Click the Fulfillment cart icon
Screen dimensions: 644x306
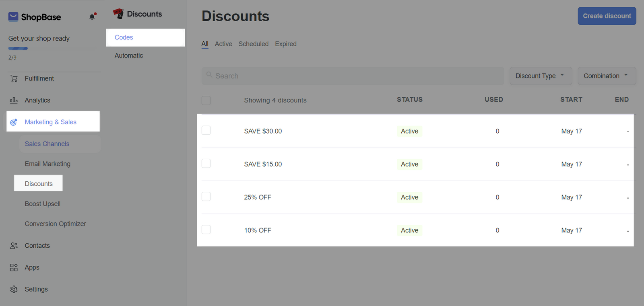click(14, 79)
